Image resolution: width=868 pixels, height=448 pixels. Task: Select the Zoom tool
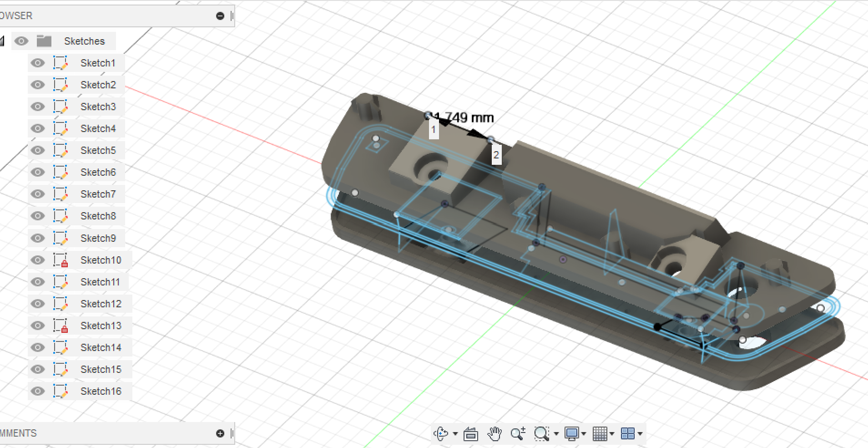(x=518, y=434)
